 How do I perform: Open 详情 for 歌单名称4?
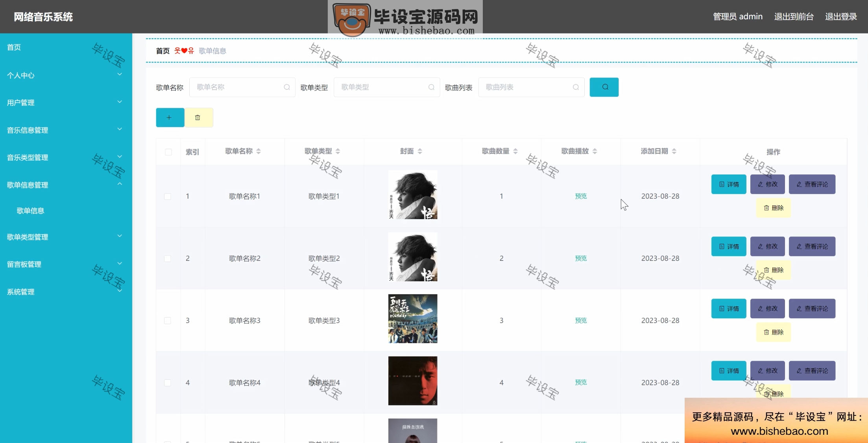729,371
